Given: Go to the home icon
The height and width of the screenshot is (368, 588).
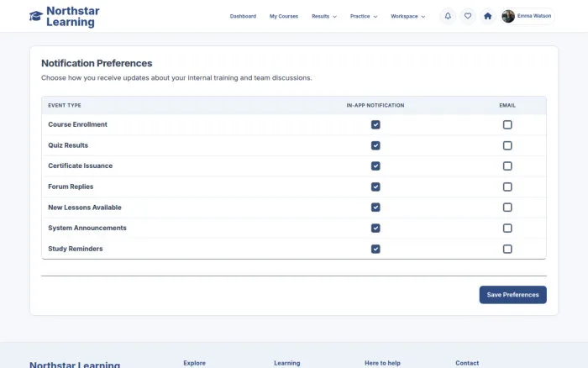Looking at the screenshot, I should [487, 16].
